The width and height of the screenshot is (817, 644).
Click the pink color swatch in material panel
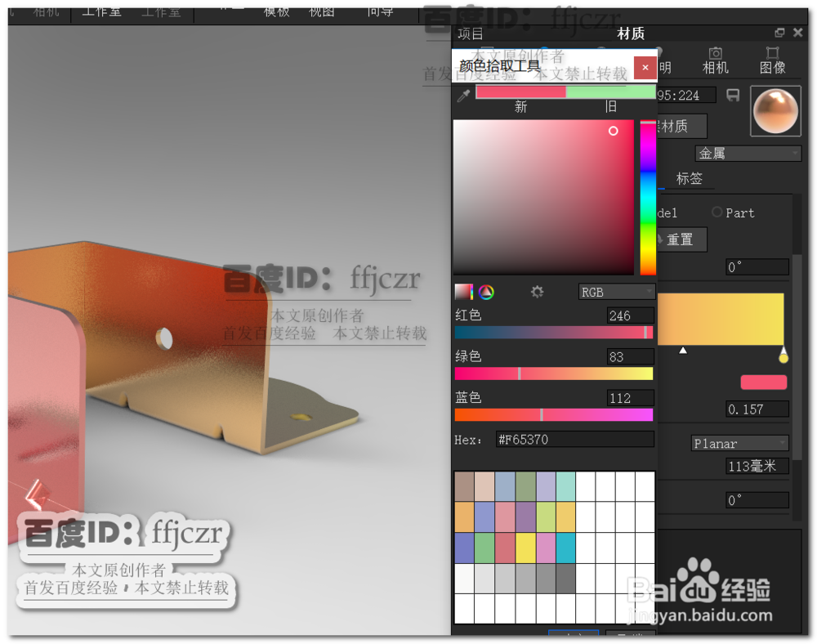763,382
